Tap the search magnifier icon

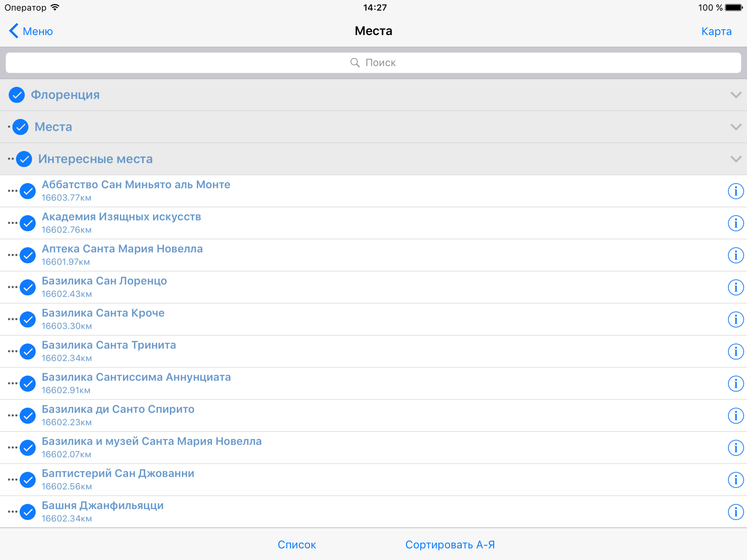click(x=355, y=63)
